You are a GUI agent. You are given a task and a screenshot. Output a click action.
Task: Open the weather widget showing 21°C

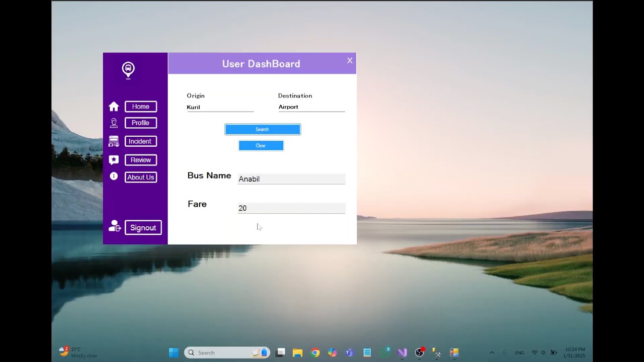[x=78, y=352]
